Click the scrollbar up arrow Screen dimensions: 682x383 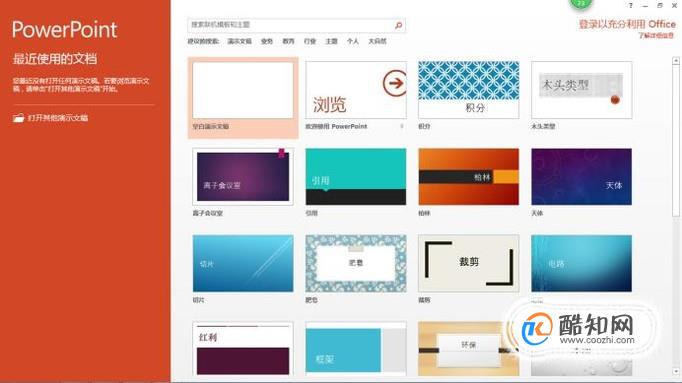point(675,61)
